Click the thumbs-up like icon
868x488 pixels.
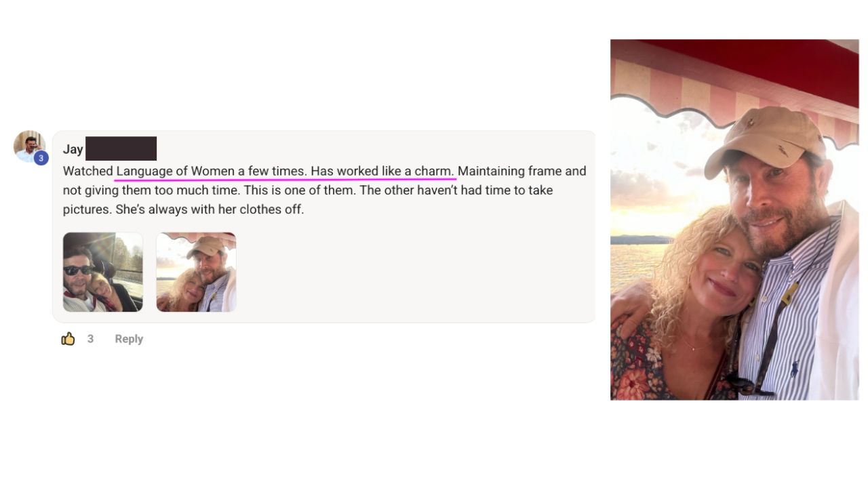(x=68, y=339)
